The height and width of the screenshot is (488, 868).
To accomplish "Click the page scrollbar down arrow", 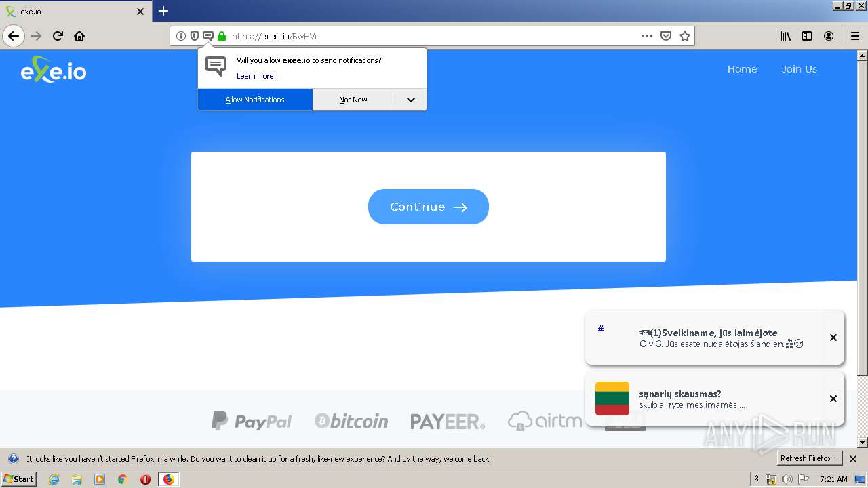I will point(863,443).
